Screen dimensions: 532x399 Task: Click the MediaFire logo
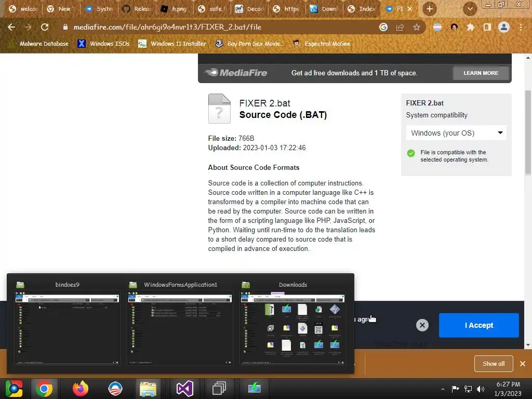[x=236, y=73]
